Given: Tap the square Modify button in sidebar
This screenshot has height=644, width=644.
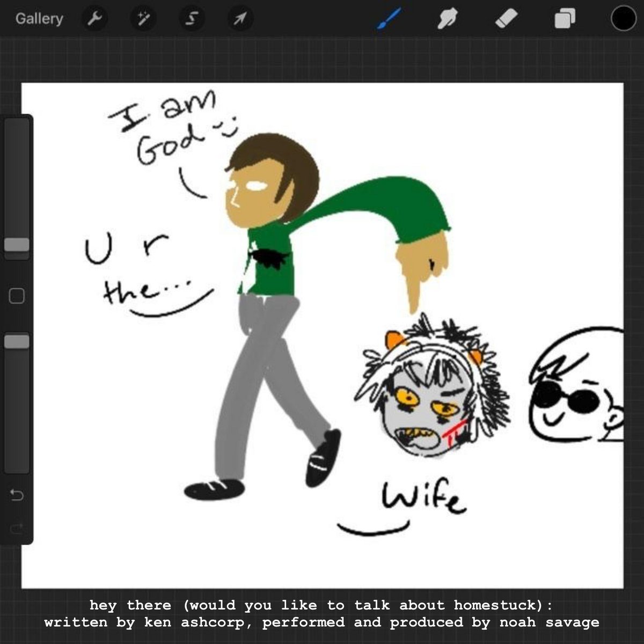Looking at the screenshot, I should point(17,296).
